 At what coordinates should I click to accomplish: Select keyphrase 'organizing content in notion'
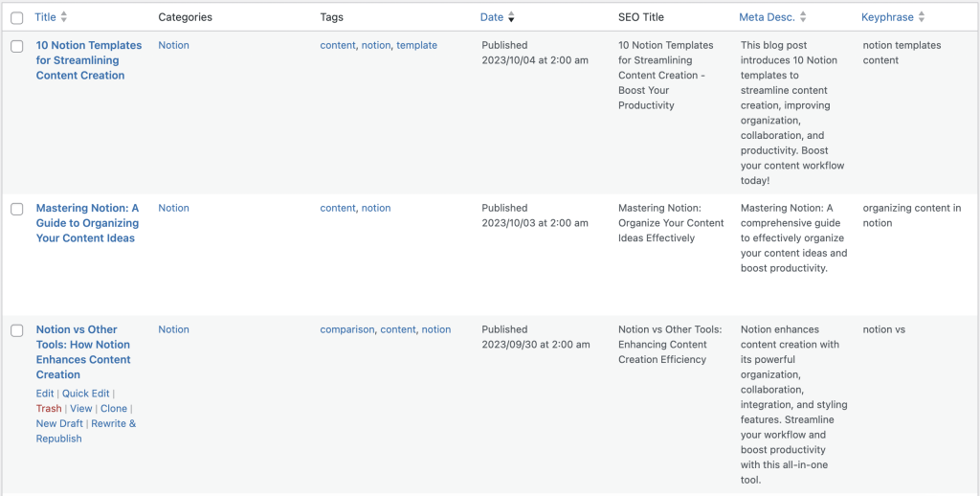coord(912,215)
